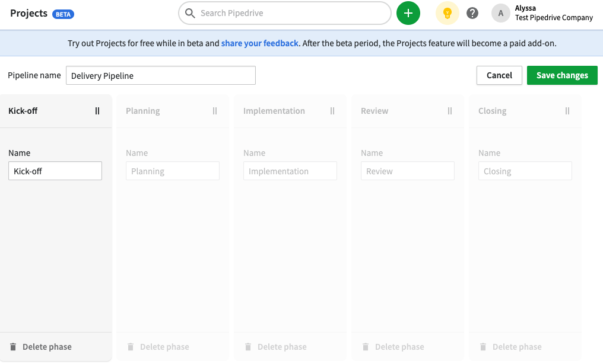Viewport: 603px width, 364px height.
Task: Open the share your feedback link
Action: click(x=260, y=43)
